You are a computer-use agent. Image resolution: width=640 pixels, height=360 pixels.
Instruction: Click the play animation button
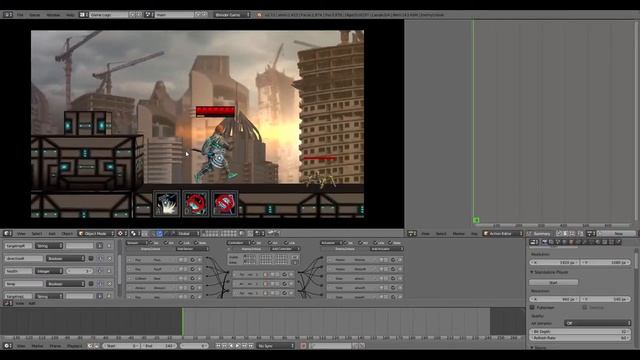(238, 346)
